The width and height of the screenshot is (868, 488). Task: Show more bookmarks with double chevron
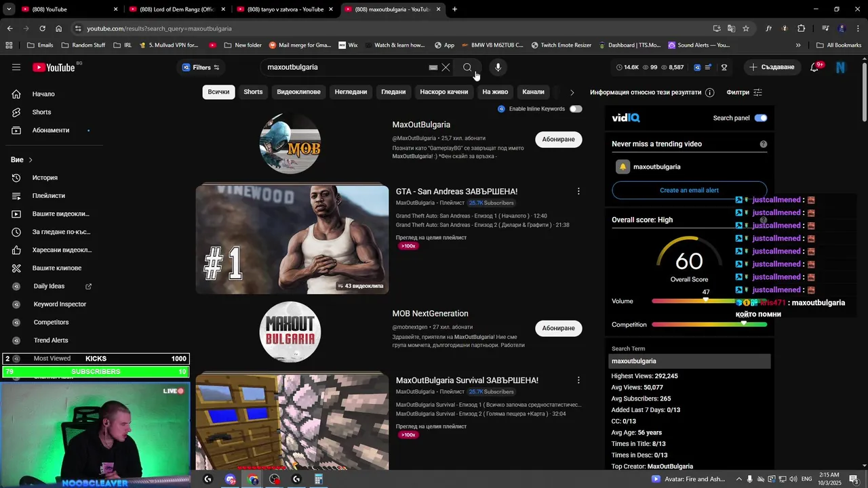coord(798,45)
